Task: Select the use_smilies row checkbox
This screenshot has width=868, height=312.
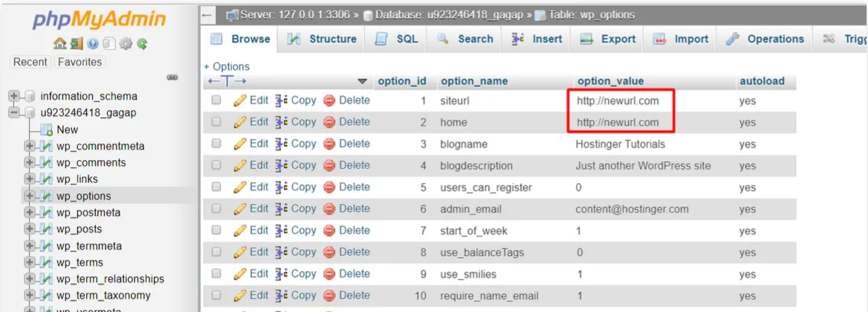Action: tap(216, 274)
